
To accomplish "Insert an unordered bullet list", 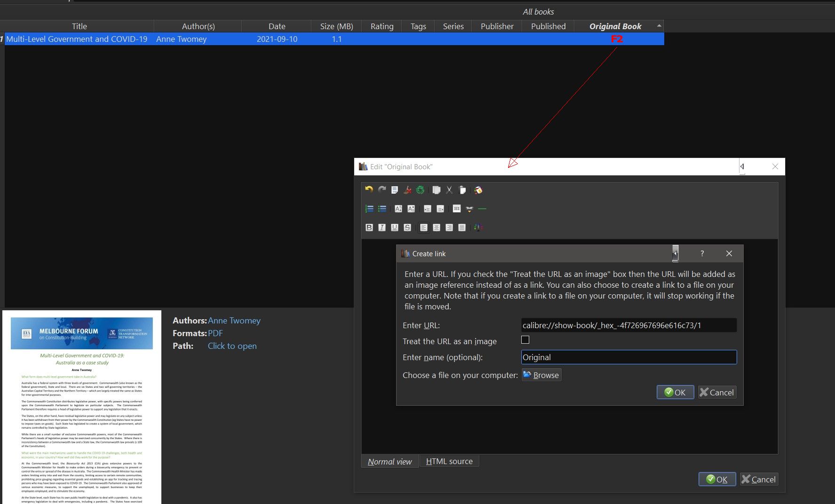I will tap(382, 209).
